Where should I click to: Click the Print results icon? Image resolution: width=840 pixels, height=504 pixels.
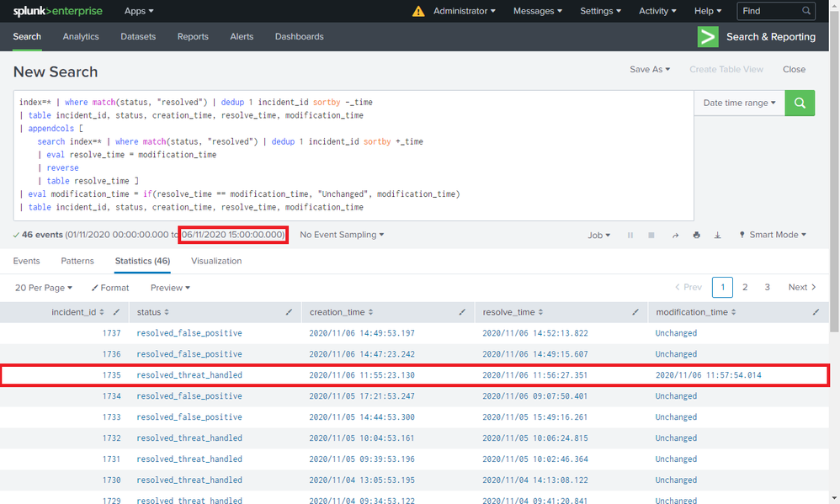click(696, 236)
